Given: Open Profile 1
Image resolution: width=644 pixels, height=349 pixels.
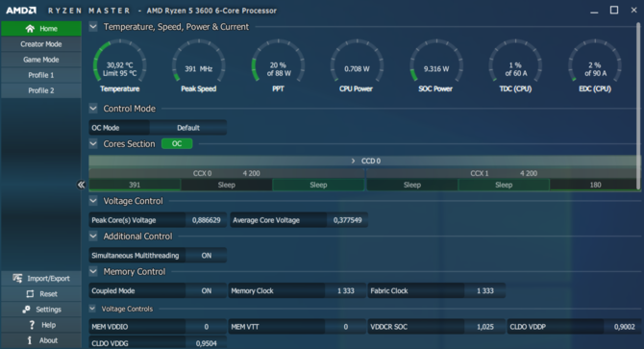Looking at the screenshot, I should [41, 75].
